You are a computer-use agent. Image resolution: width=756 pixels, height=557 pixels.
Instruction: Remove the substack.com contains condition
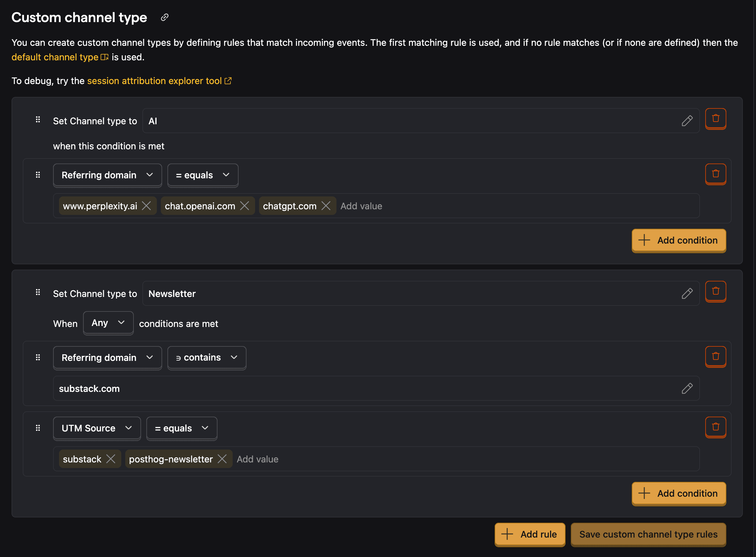pos(715,356)
